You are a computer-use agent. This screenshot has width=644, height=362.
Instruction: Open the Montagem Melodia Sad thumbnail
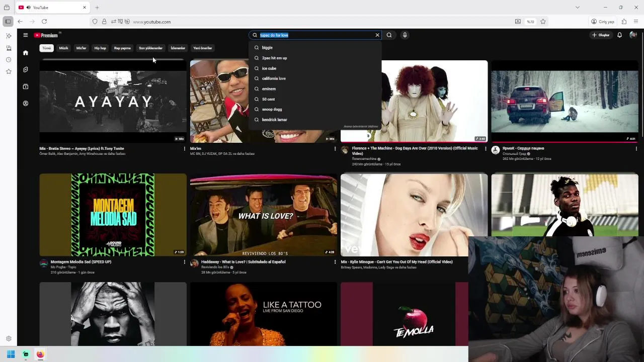click(113, 215)
